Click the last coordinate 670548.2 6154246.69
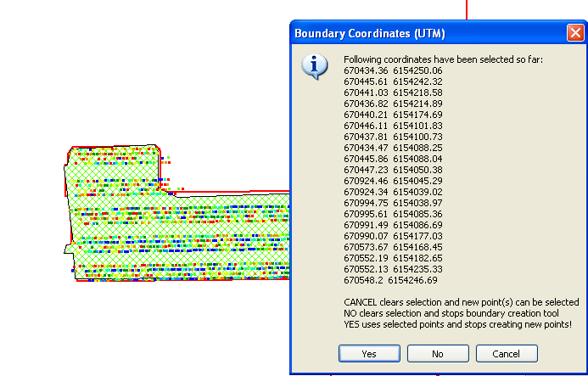This screenshot has height=376, width=588. pos(390,280)
